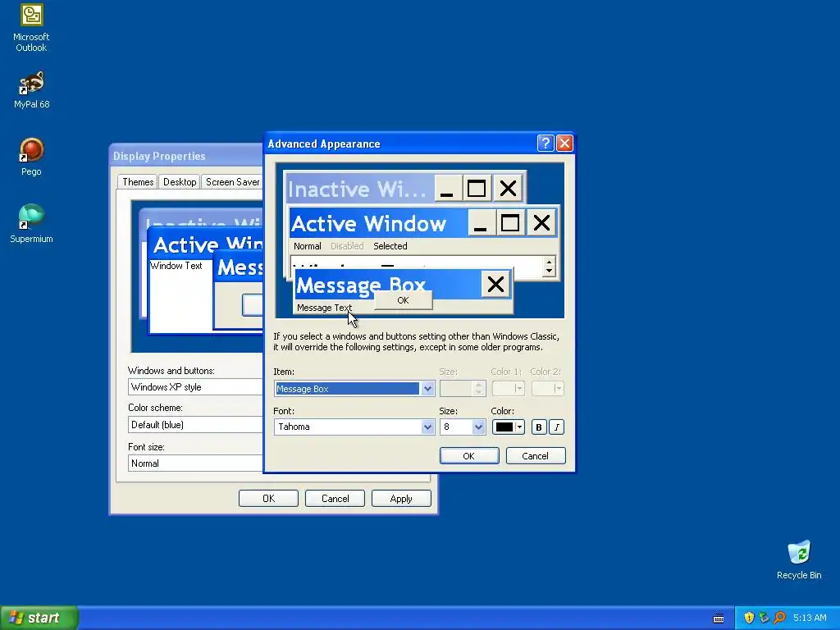Viewport: 840px width, 630px height.
Task: Click the security shield tray icon
Action: pos(749,618)
